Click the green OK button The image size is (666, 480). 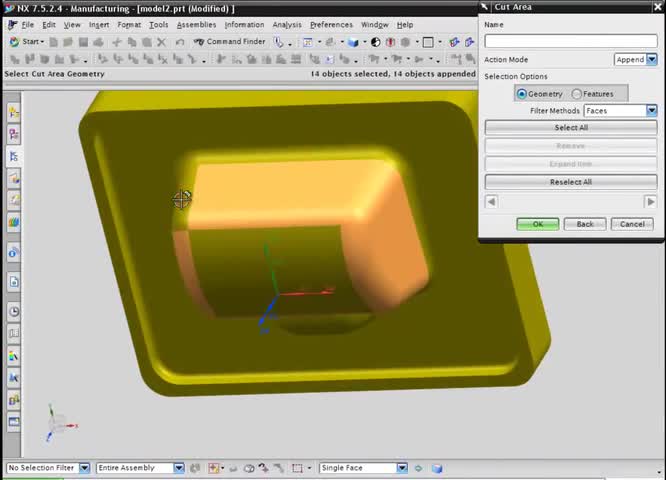pyautogui.click(x=538, y=224)
